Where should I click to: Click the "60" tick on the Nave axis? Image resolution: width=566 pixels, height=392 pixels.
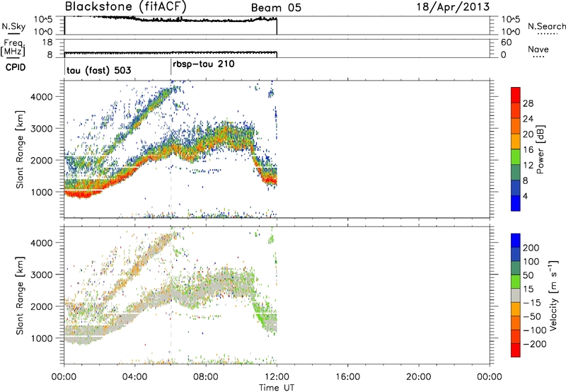point(507,42)
